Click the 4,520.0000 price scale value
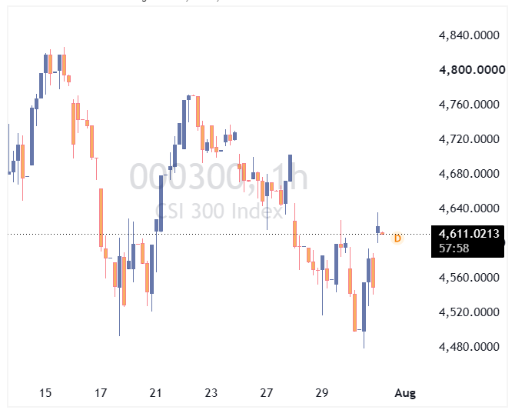The width and height of the screenshot is (515, 420). [x=469, y=312]
